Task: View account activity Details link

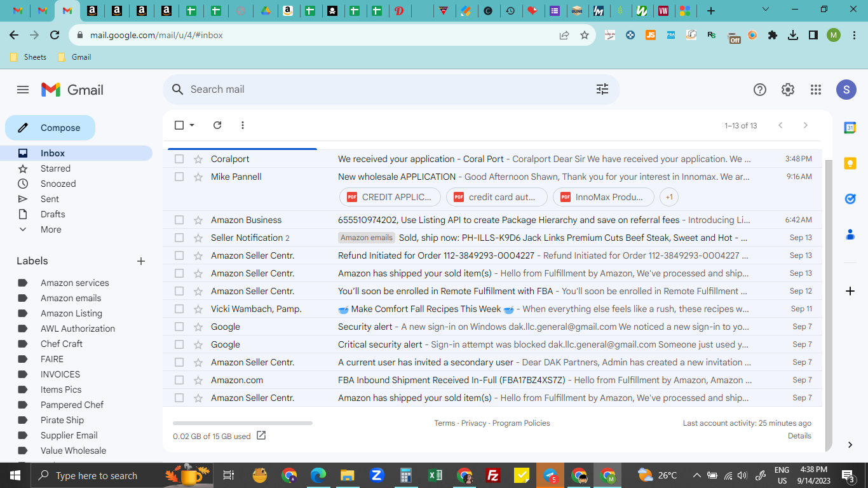Action: 799,436
